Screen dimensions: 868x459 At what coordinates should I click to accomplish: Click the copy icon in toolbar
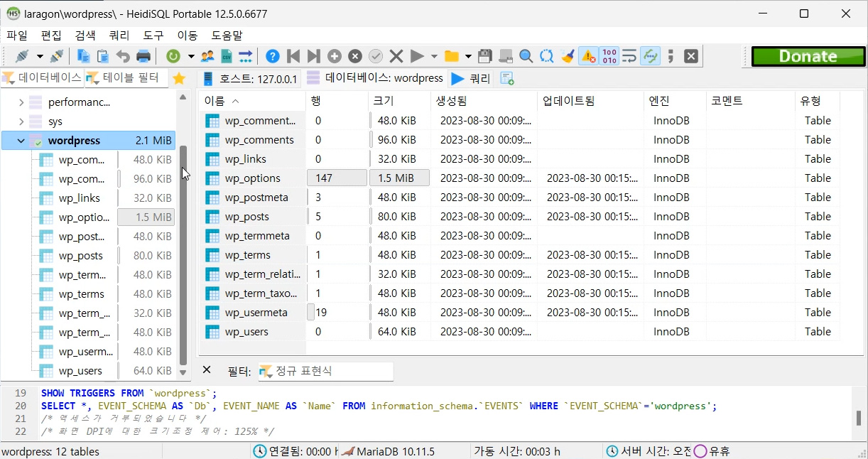point(84,56)
